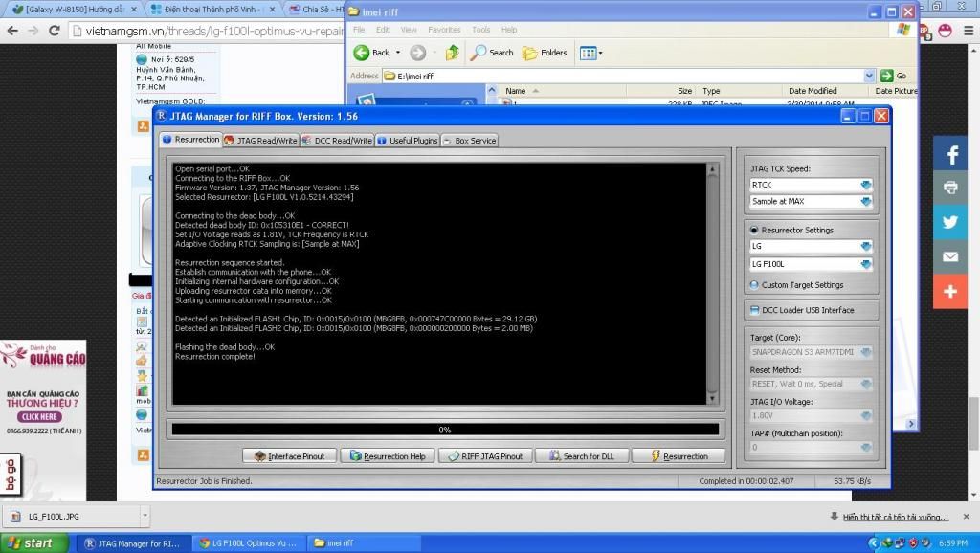Click the Explorer address bar field
The height and width of the screenshot is (553, 980).
click(x=629, y=76)
